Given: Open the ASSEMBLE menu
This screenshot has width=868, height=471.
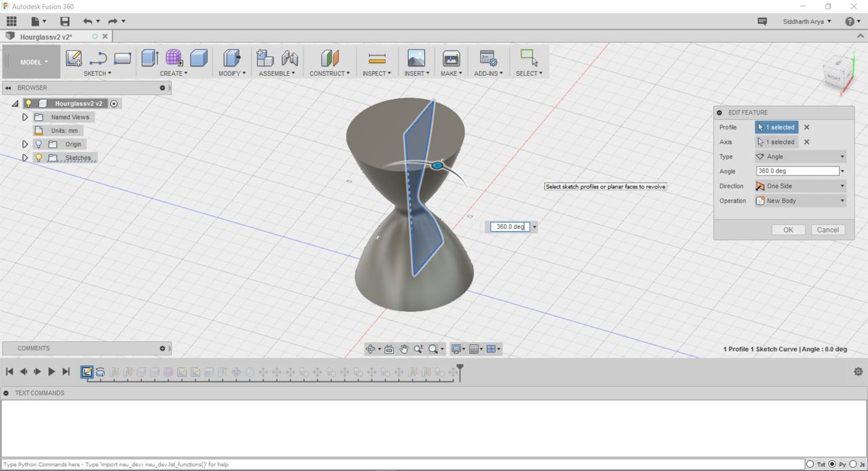Looking at the screenshot, I should [277, 73].
